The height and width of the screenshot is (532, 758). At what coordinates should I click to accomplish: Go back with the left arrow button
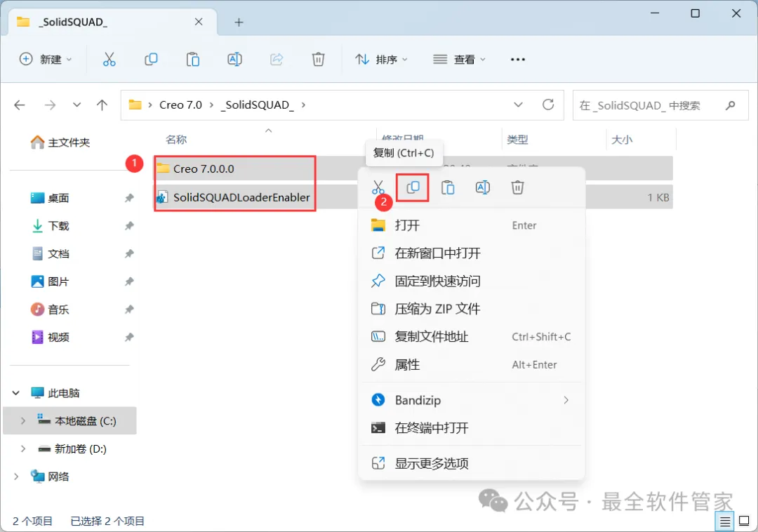20,105
